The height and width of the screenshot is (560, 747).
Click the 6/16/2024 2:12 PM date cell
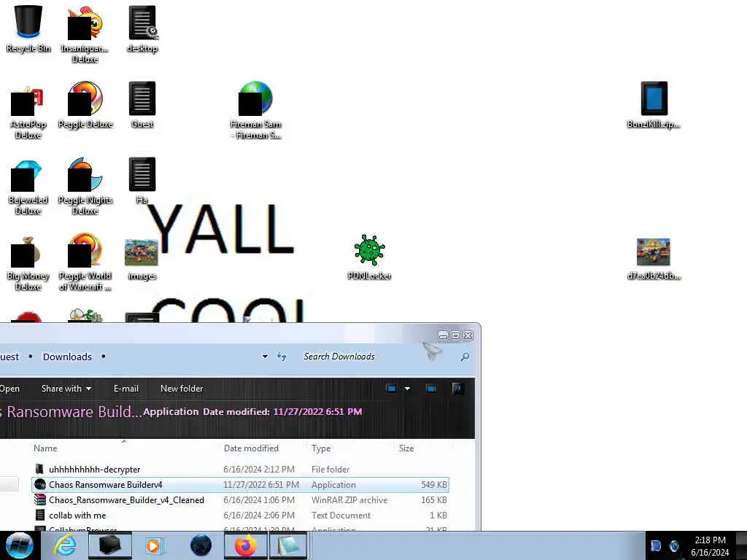point(259,470)
